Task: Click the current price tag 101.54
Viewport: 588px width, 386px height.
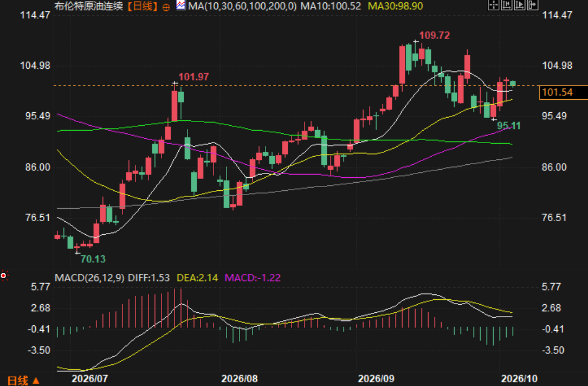Action: click(x=563, y=92)
